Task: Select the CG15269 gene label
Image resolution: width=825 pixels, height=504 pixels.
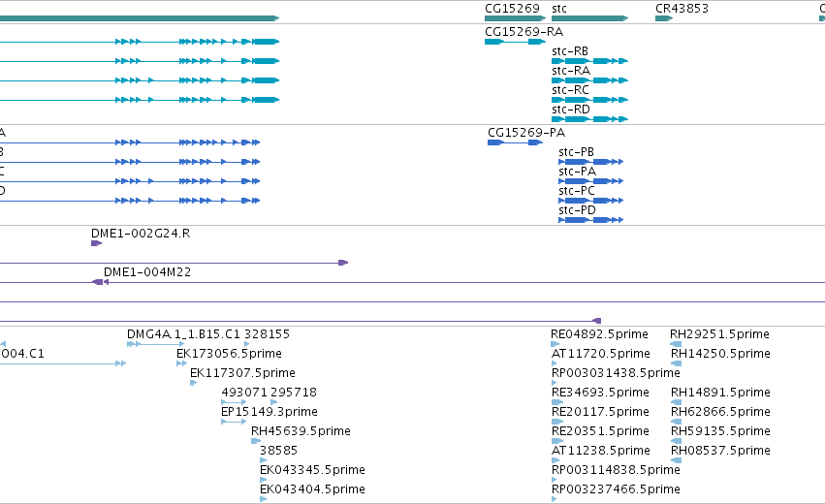Action: 512,9
